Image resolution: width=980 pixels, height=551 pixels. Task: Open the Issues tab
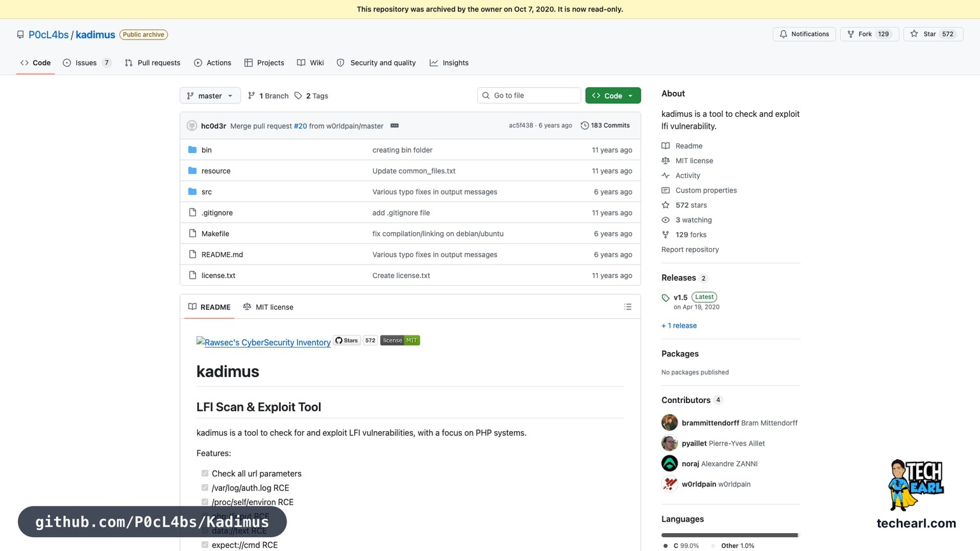87,62
